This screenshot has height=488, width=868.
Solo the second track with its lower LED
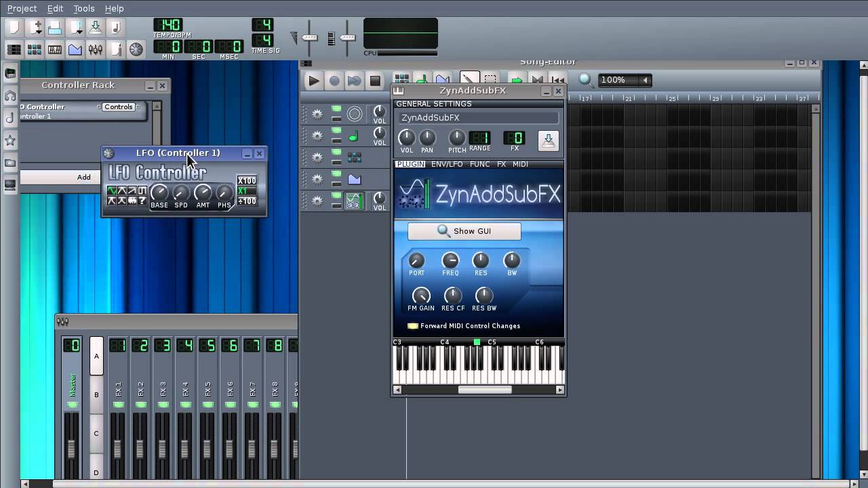336,140
